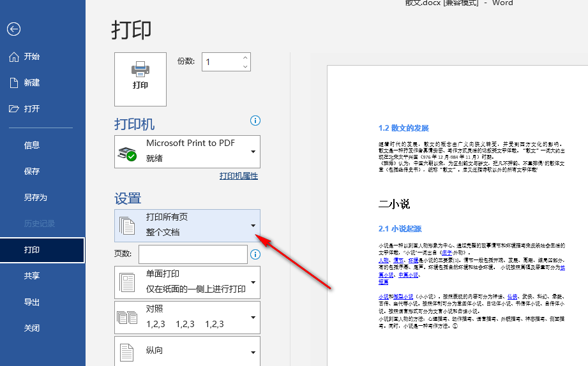Click the 打印机 section heading
This screenshot has height=366, width=588.
click(134, 124)
